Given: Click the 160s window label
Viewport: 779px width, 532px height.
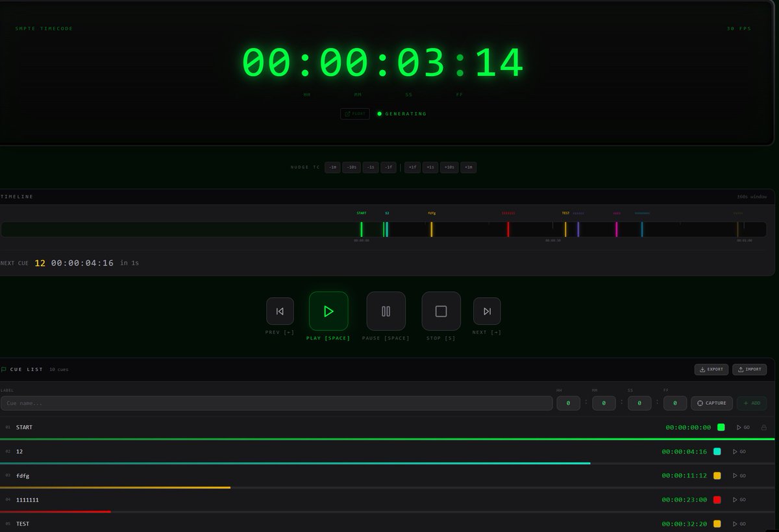Looking at the screenshot, I should tap(752, 197).
